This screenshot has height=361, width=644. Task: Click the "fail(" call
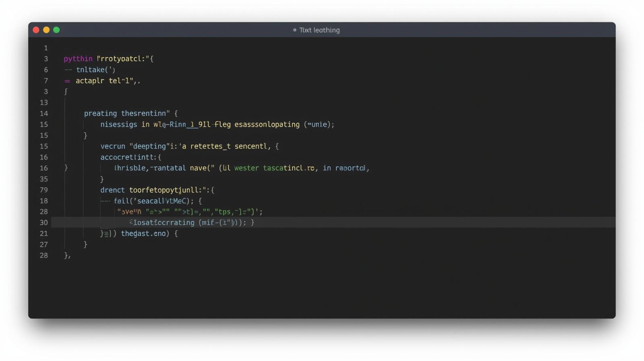click(x=124, y=201)
